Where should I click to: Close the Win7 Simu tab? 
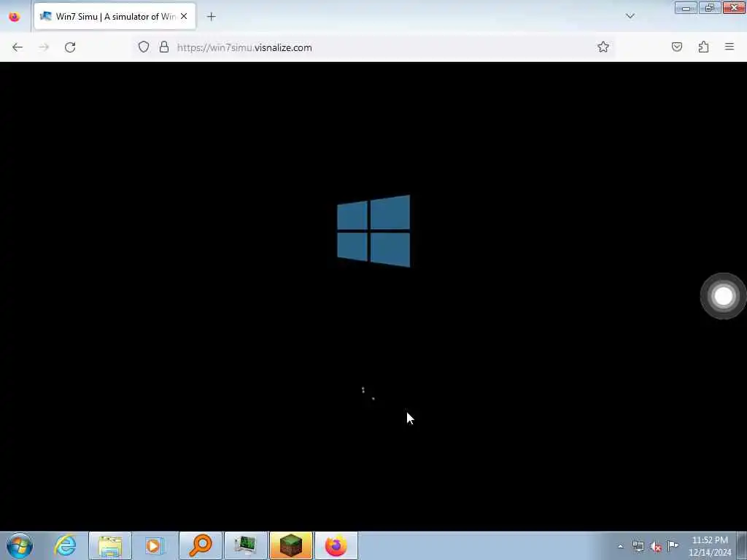184,16
